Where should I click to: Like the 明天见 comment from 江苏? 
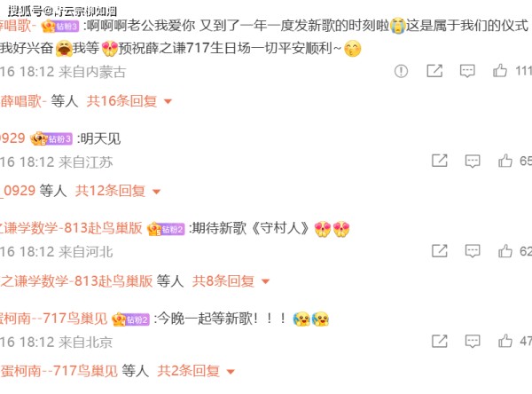click(505, 161)
